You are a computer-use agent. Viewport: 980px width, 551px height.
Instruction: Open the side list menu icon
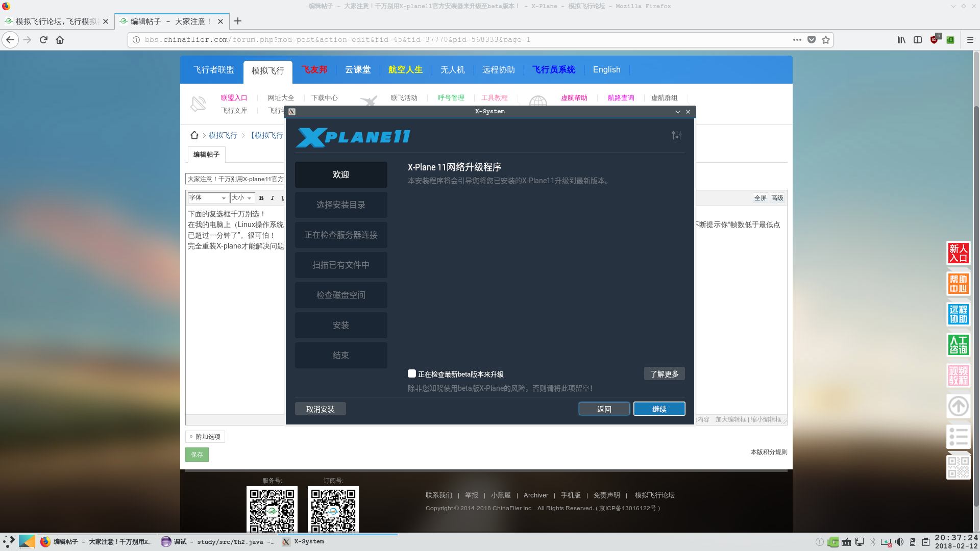[x=959, y=437]
